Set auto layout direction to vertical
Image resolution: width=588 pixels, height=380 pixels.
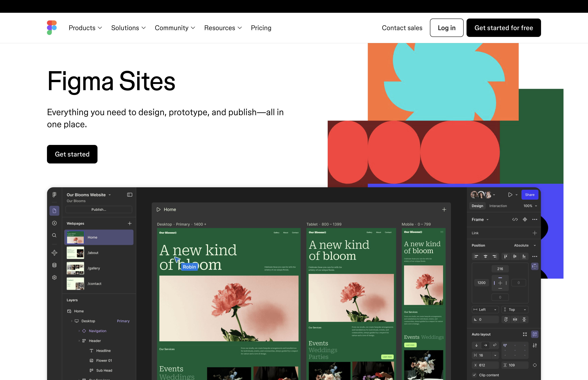tap(476, 345)
